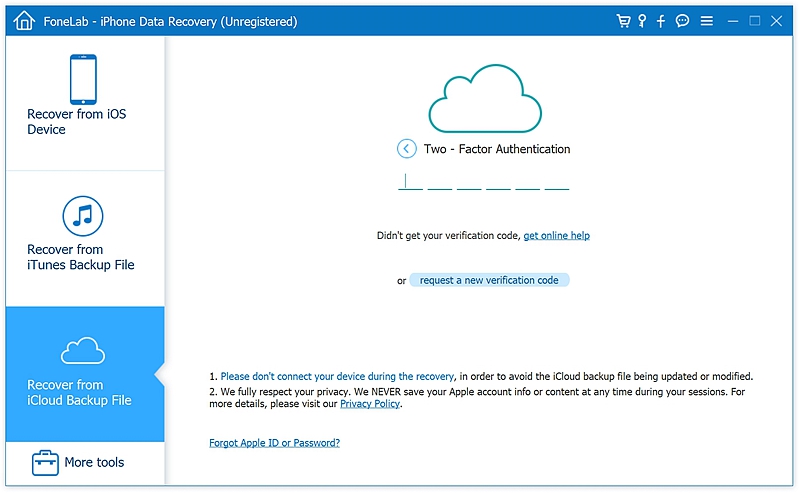The height and width of the screenshot is (493, 800).
Task: Click the cloud icon in iCloud tab
Action: (x=83, y=351)
